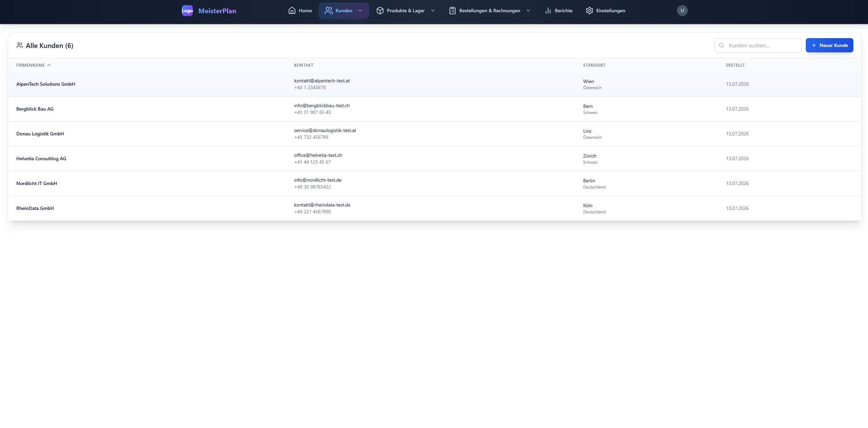Click phone +41 44 123 45 67
868x428 pixels.
click(312, 162)
